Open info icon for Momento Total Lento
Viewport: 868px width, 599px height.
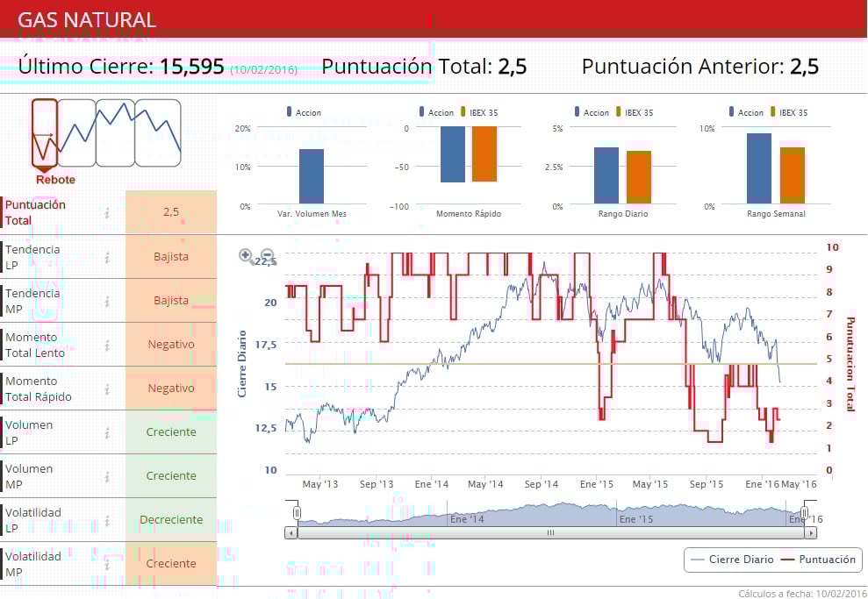pyautogui.click(x=107, y=346)
